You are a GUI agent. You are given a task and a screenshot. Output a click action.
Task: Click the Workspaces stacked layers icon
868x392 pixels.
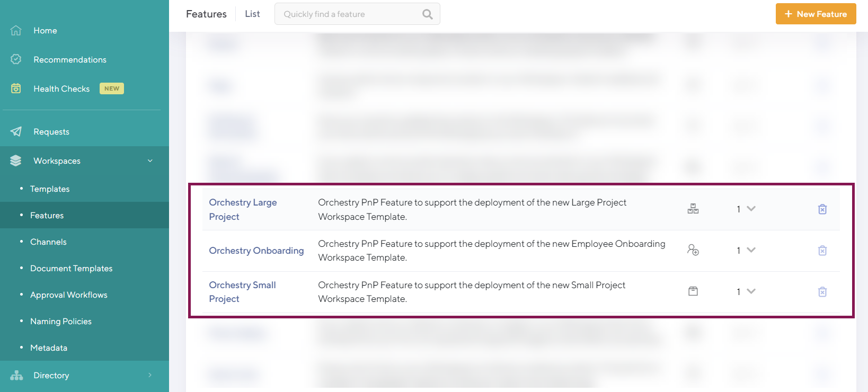pos(16,161)
